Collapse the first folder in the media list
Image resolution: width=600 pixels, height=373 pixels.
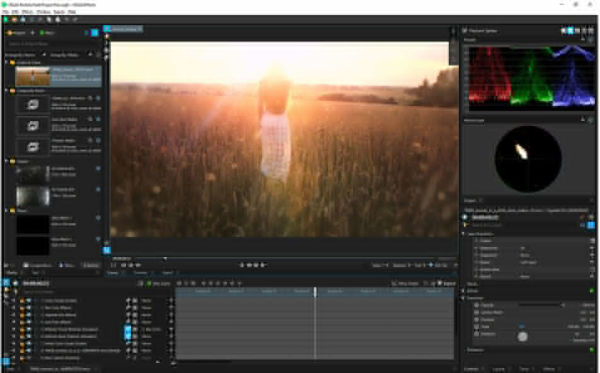tap(7, 62)
